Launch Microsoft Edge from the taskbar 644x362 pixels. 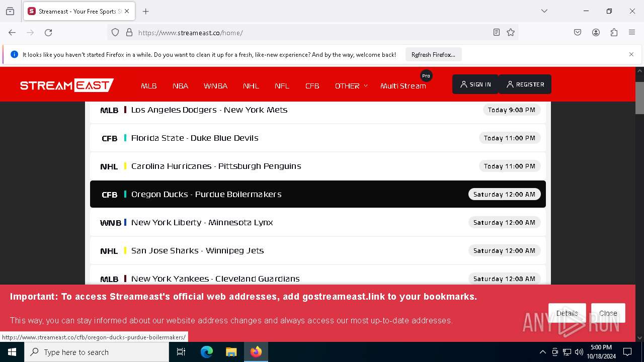coord(207,352)
